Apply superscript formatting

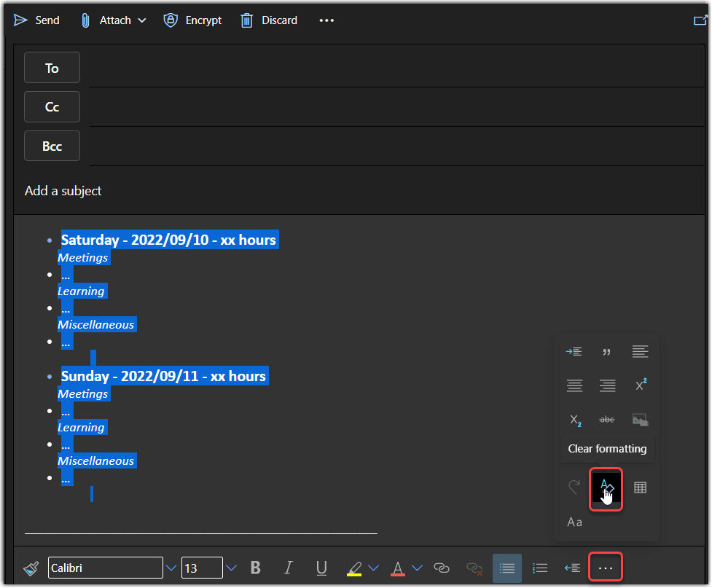tap(640, 385)
